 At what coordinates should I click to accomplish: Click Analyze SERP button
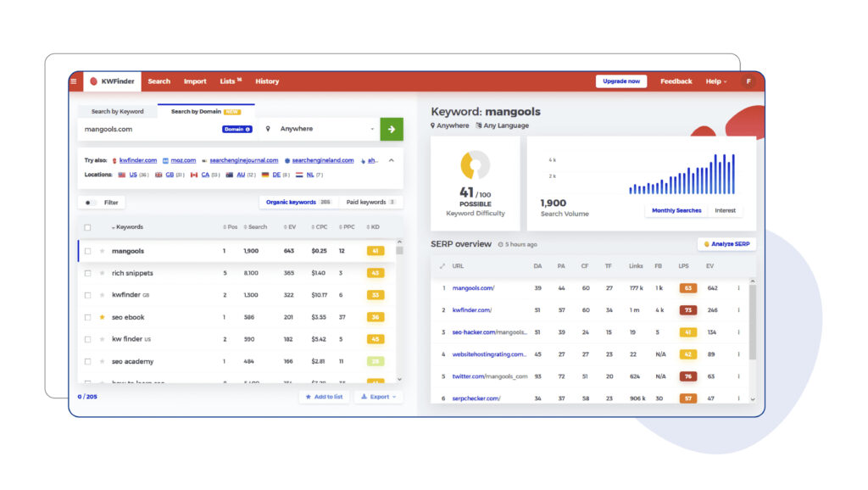click(x=726, y=244)
